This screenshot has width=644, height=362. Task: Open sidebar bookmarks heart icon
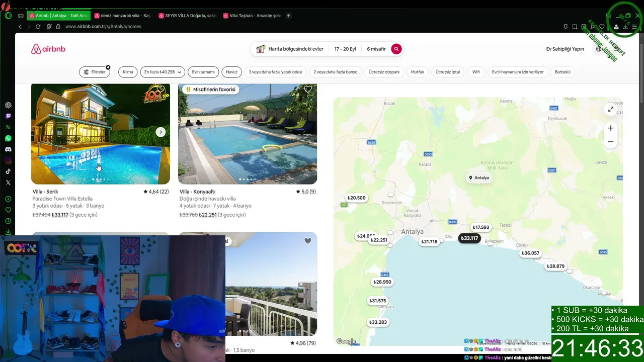(x=8, y=210)
